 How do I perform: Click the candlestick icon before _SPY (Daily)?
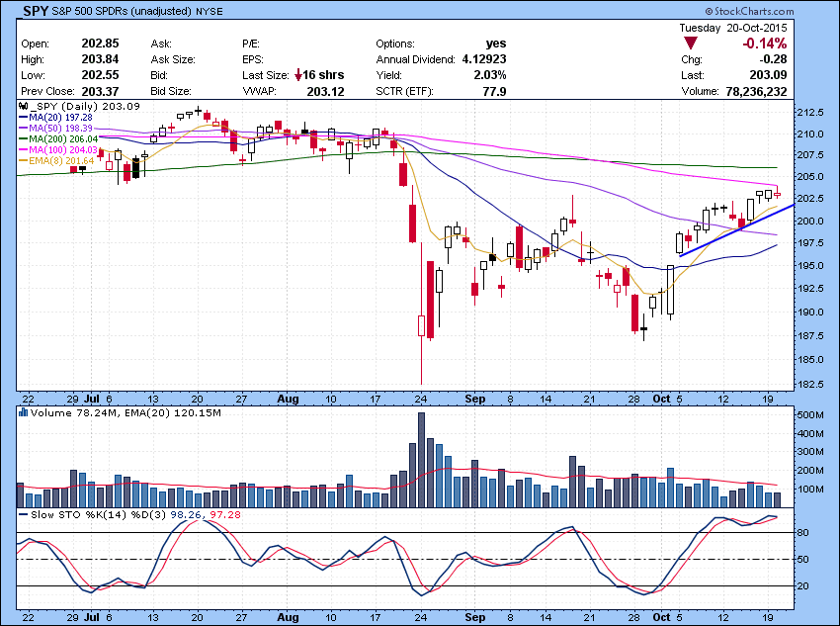[x=23, y=106]
